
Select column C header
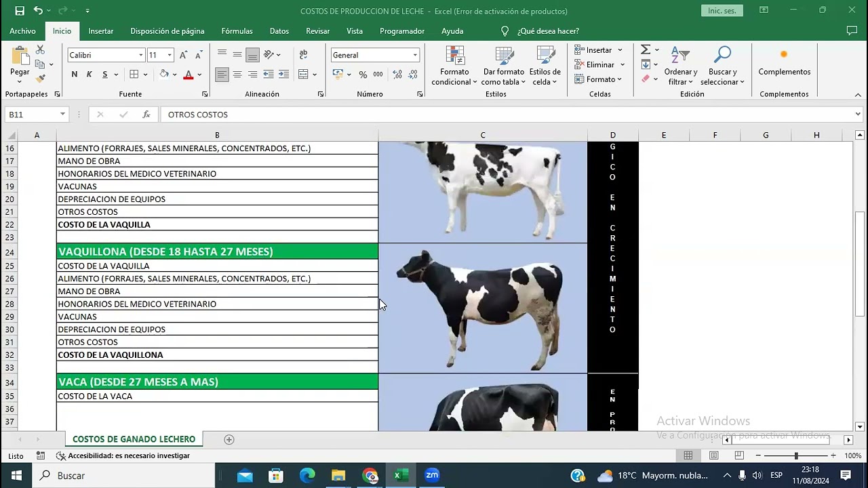pyautogui.click(x=483, y=136)
